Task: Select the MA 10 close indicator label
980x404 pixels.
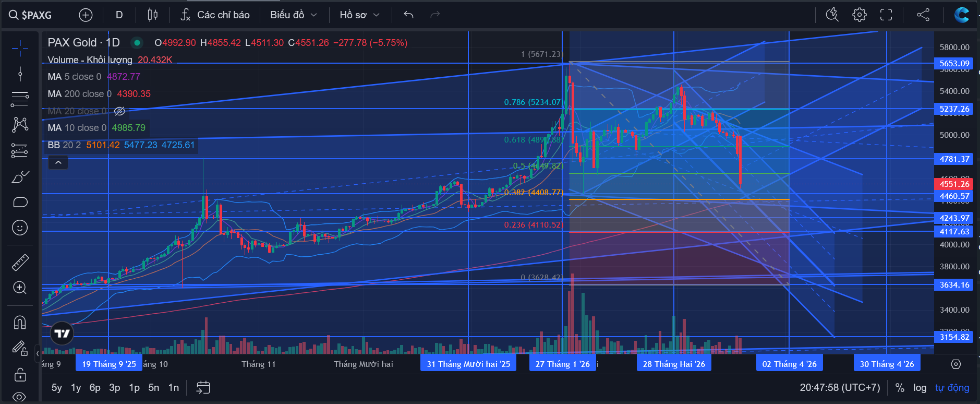Action: tap(77, 128)
